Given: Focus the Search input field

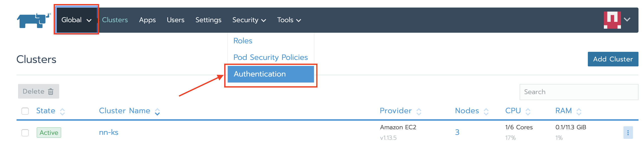Looking at the screenshot, I should point(578,92).
